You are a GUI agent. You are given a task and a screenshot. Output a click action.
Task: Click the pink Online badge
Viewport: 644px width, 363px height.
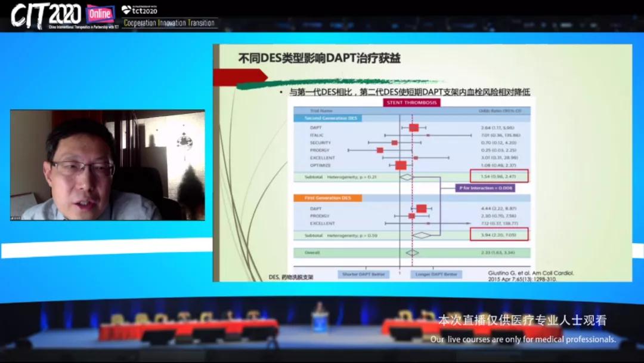click(x=100, y=14)
